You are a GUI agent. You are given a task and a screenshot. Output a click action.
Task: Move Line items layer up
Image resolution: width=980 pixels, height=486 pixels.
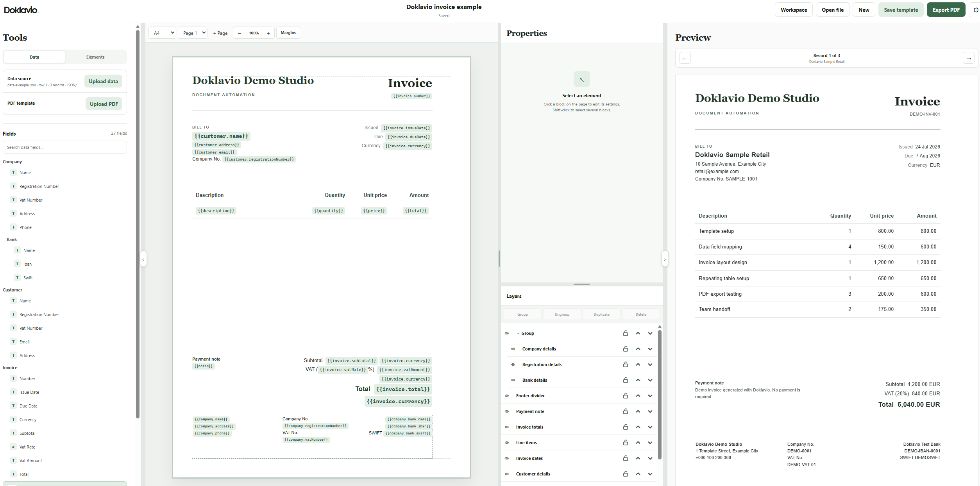click(x=638, y=443)
